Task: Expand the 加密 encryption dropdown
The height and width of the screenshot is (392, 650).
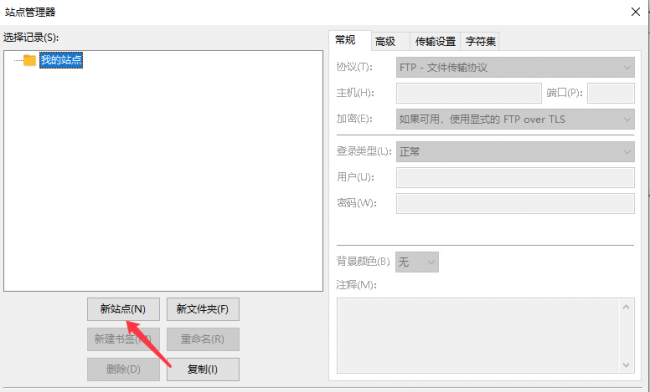Action: click(515, 119)
